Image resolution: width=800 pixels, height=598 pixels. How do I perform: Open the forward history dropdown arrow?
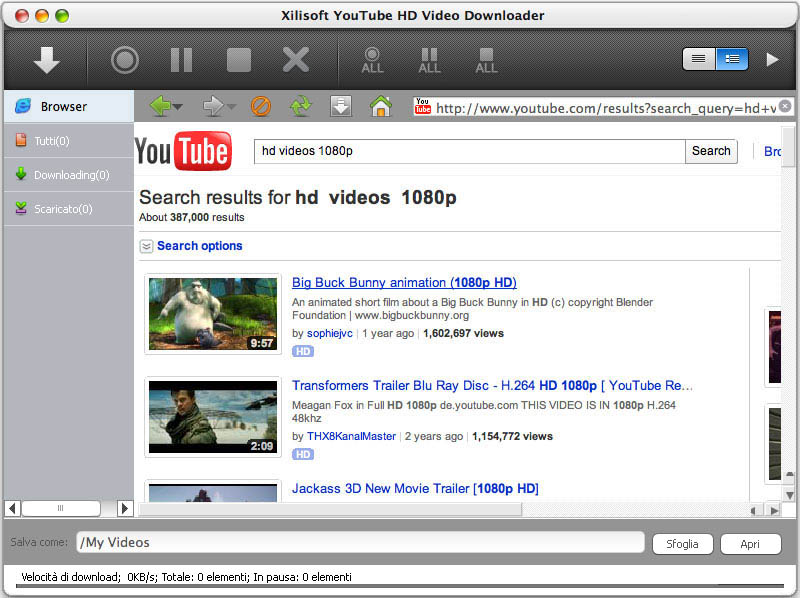(231, 107)
